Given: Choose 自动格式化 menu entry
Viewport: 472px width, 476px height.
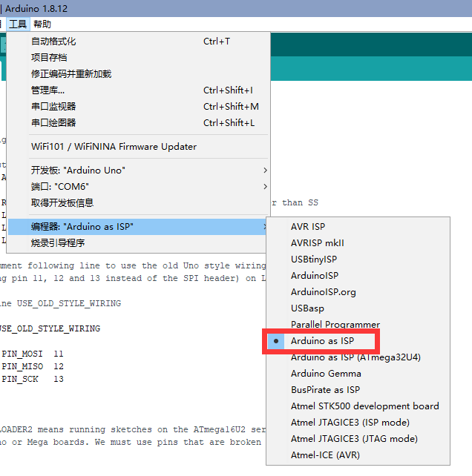Looking at the screenshot, I should (139, 42).
